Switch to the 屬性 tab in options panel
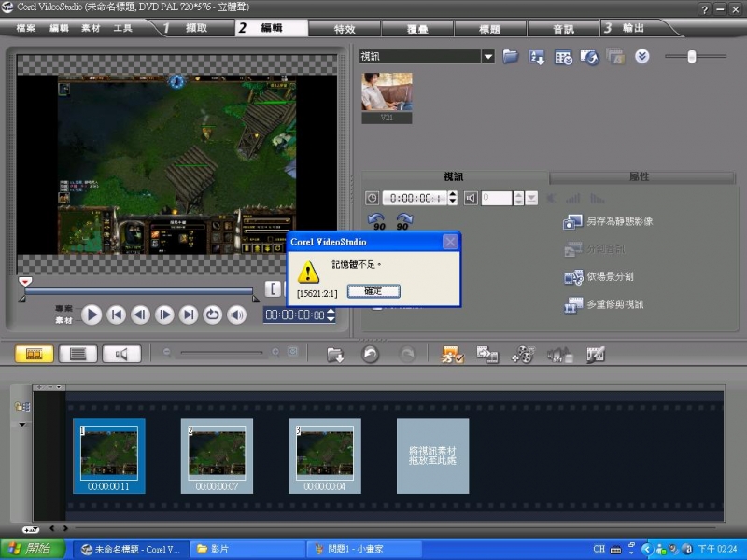This screenshot has width=747, height=560. click(639, 176)
